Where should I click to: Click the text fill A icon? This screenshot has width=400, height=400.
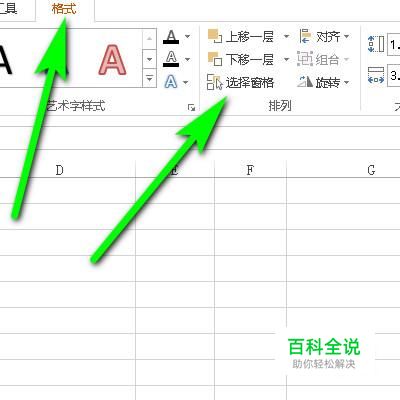pyautogui.click(x=171, y=37)
